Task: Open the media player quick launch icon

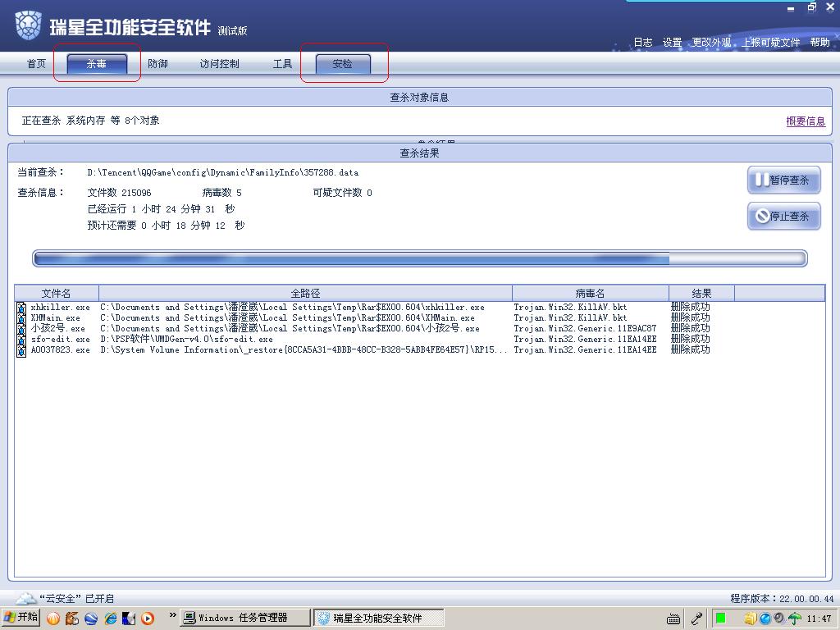Action: click(x=148, y=619)
